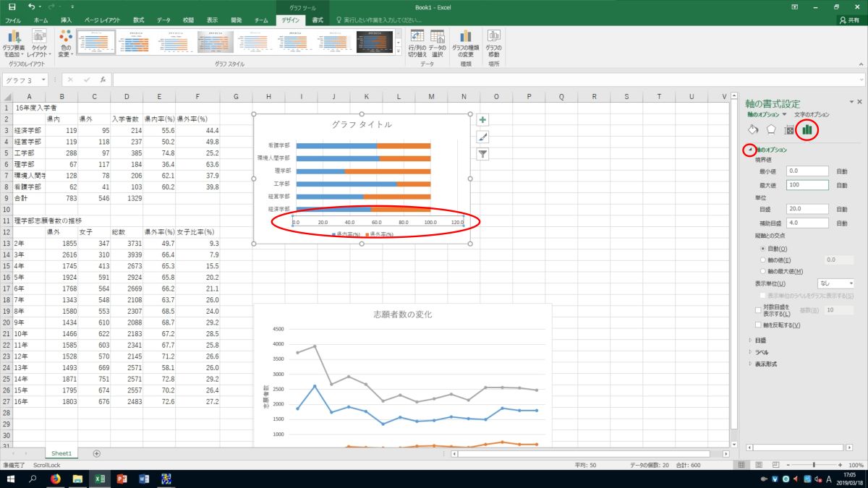868x488 pixels.
Task: Click グラフの種類の変更 (Change Chart Type)
Action: tap(467, 43)
